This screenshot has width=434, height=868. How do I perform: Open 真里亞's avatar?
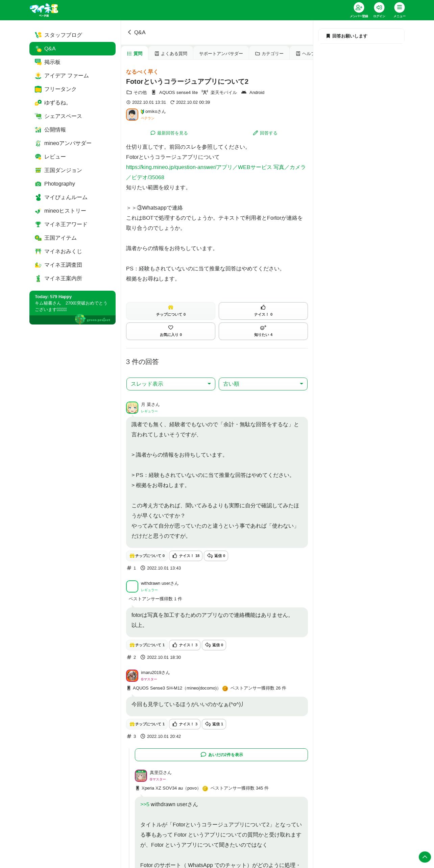click(141, 776)
